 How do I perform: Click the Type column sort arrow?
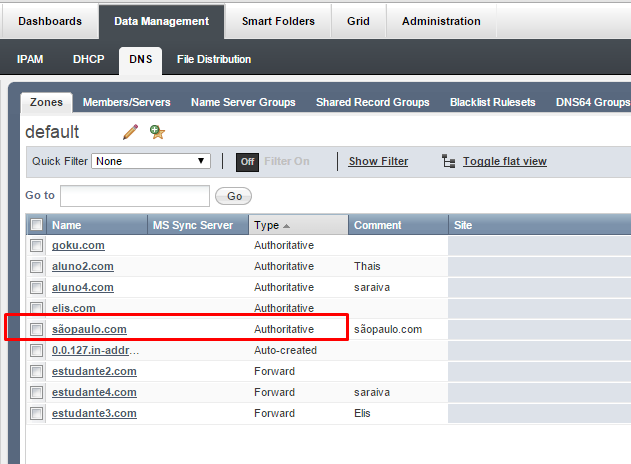pyautogui.click(x=287, y=226)
